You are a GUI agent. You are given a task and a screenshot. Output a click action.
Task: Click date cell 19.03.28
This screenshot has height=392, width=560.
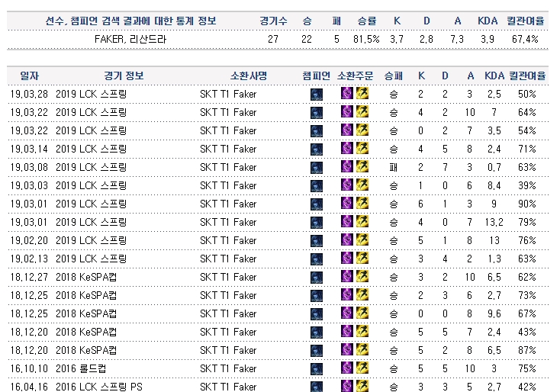pyautogui.click(x=29, y=95)
